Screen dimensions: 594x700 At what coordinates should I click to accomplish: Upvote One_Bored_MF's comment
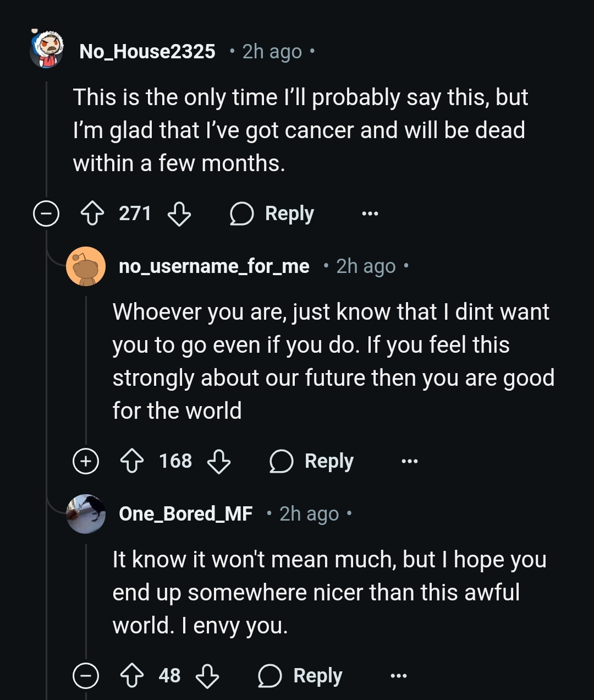pos(132,676)
